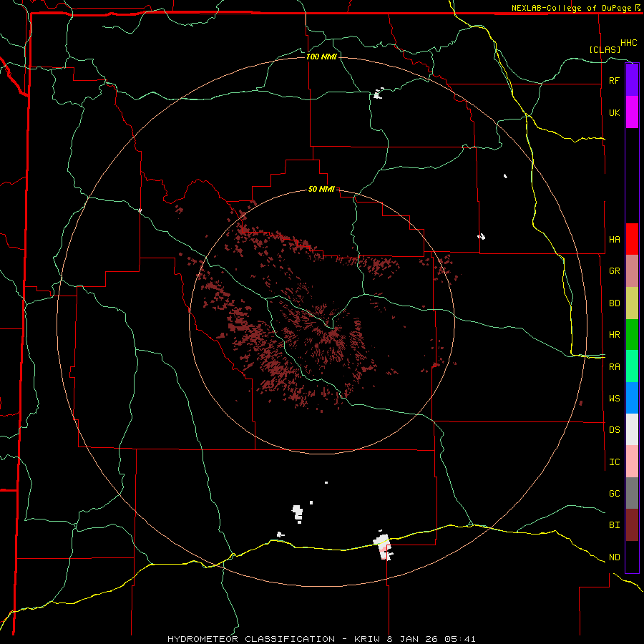This screenshot has width=644, height=644.
Task: Click the DS legend label
Action: click(x=614, y=430)
